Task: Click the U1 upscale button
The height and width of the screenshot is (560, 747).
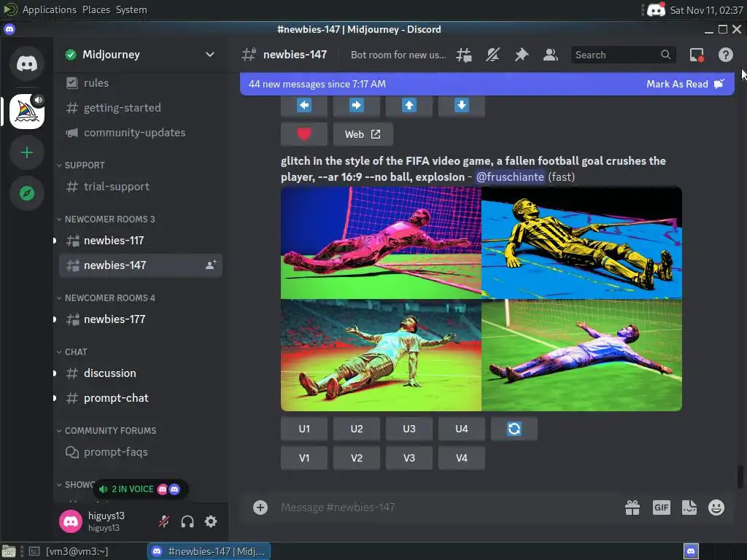Action: tap(304, 429)
